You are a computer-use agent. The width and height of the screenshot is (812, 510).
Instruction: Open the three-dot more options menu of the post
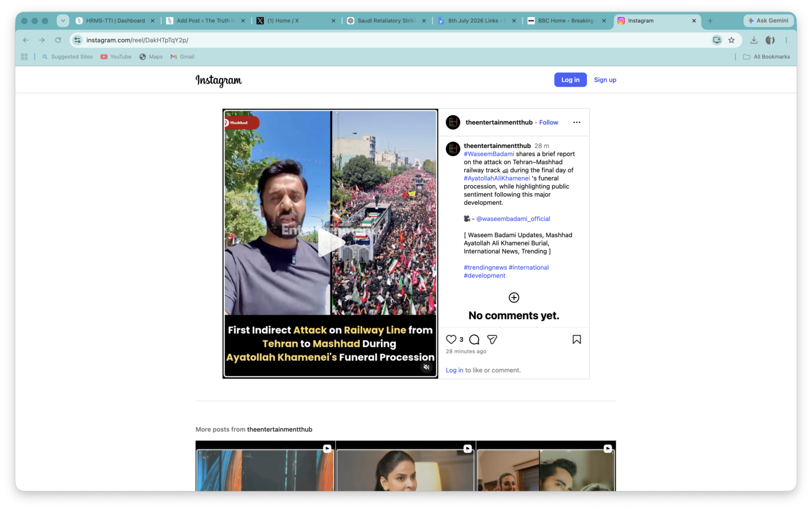[x=577, y=122]
